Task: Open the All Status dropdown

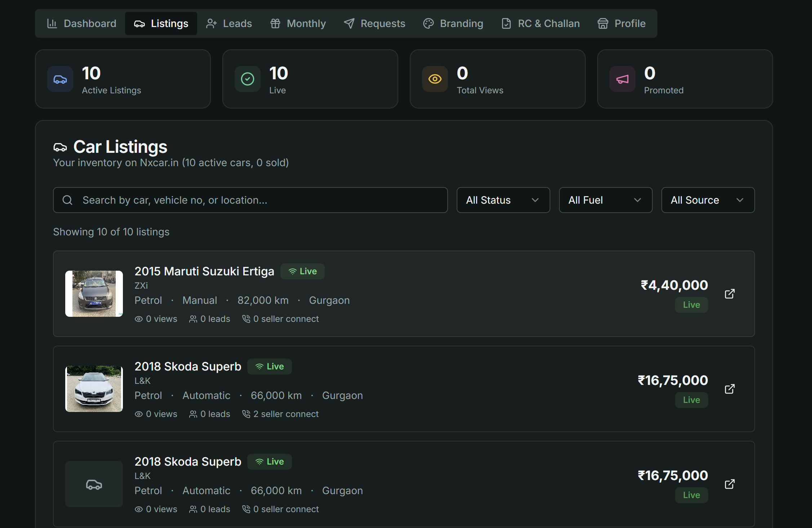Action: click(503, 200)
